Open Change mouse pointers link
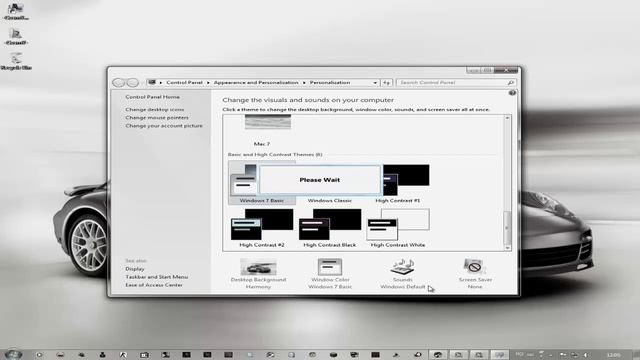 click(x=157, y=118)
